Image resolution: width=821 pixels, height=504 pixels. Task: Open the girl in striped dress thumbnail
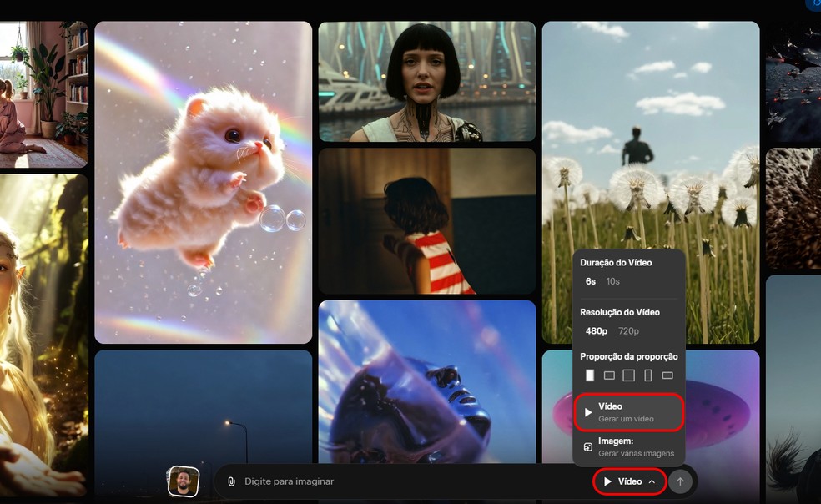[x=427, y=221]
